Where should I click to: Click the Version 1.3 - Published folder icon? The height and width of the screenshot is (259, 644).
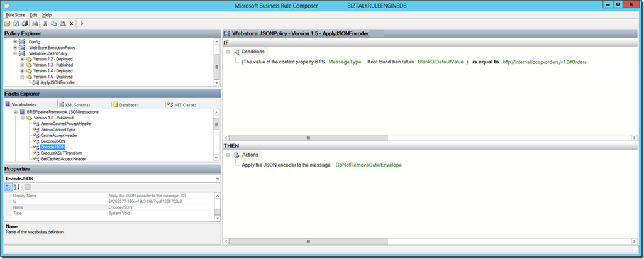pos(29,65)
